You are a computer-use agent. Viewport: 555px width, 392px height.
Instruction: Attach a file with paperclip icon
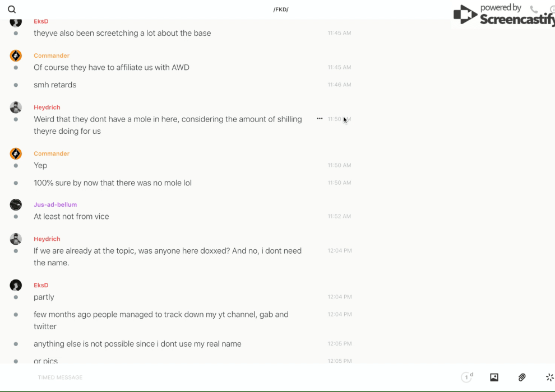(522, 377)
